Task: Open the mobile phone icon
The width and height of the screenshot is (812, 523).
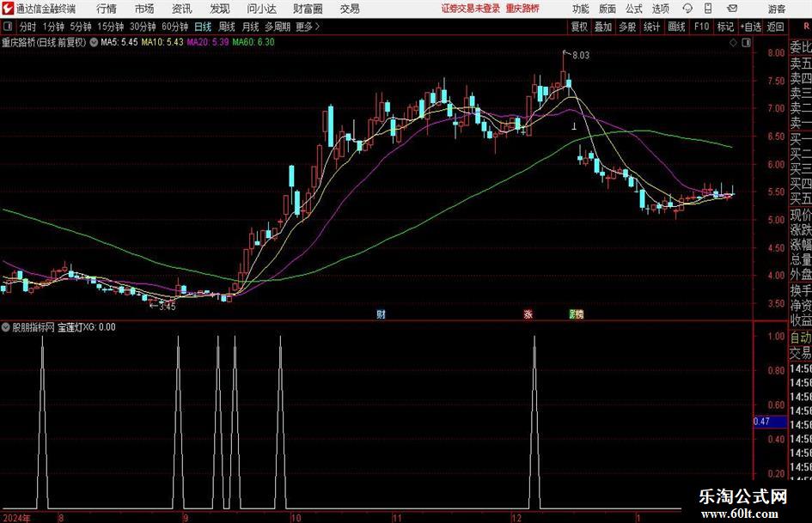Action: click(x=708, y=9)
